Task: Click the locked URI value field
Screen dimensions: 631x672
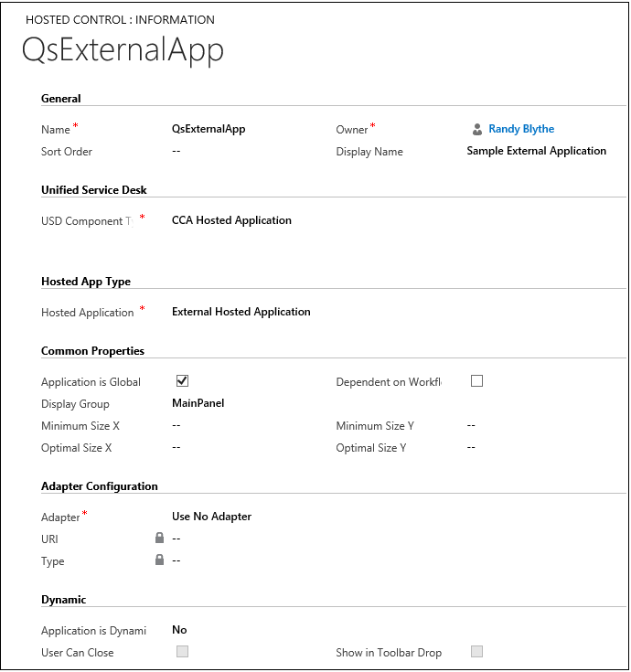Action: (176, 539)
